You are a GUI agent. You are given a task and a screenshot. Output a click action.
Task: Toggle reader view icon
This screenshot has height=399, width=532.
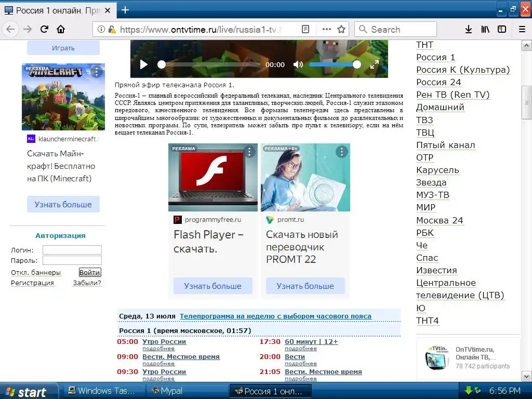[305, 30]
